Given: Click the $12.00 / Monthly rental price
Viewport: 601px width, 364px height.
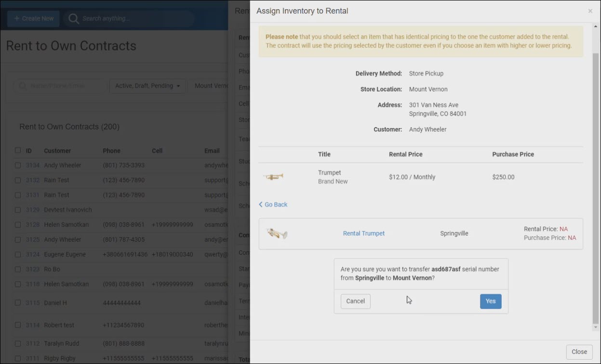Looking at the screenshot, I should click(x=412, y=177).
